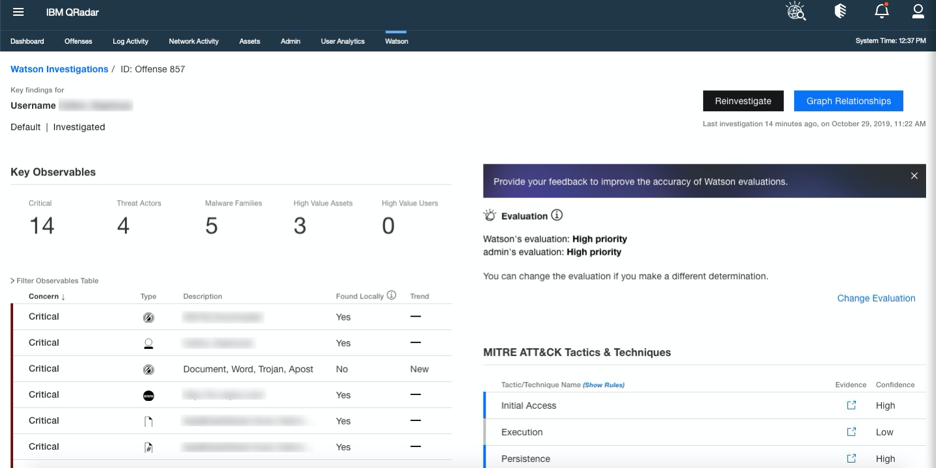Click the file type icon in fifth row
The width and height of the screenshot is (936, 468).
point(149,421)
